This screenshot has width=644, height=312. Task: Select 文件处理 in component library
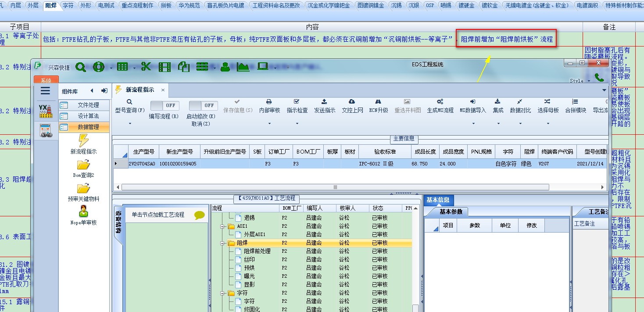pos(84,105)
